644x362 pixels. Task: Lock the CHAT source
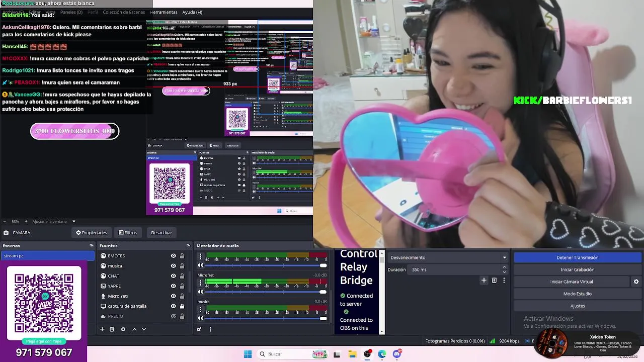pyautogui.click(x=182, y=276)
